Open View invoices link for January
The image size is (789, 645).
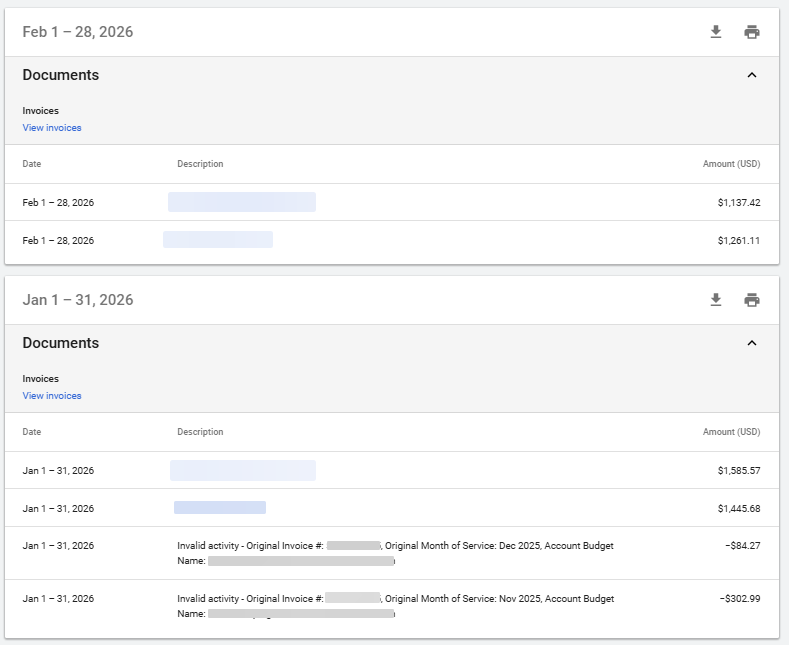[52, 396]
